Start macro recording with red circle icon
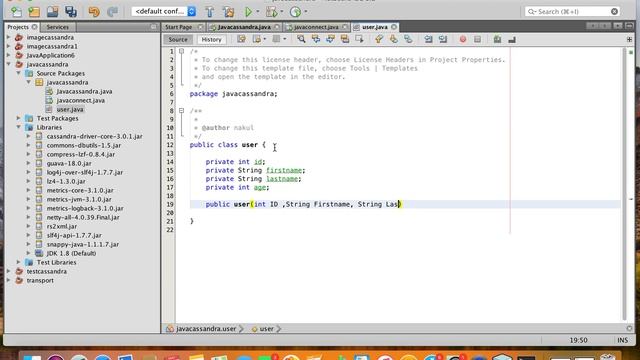Image resolution: width=640 pixels, height=360 pixels. [x=463, y=40]
